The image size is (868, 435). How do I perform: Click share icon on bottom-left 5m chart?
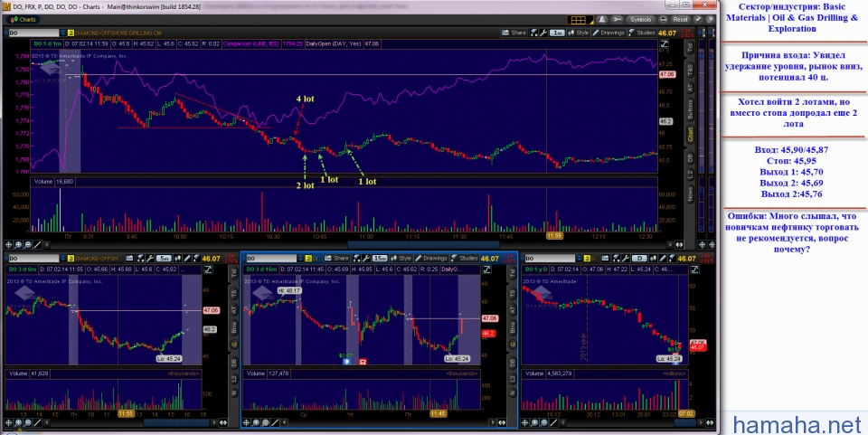point(129,259)
